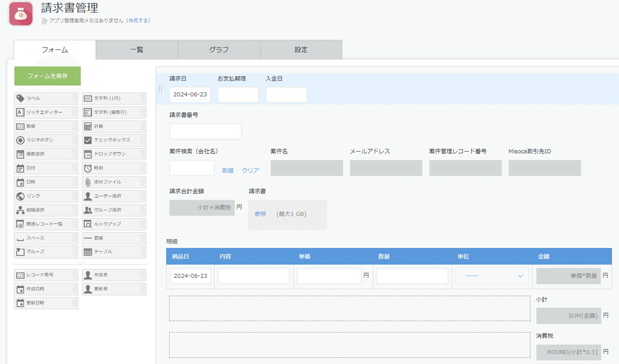Select the 計算 calculator field icon

88,126
